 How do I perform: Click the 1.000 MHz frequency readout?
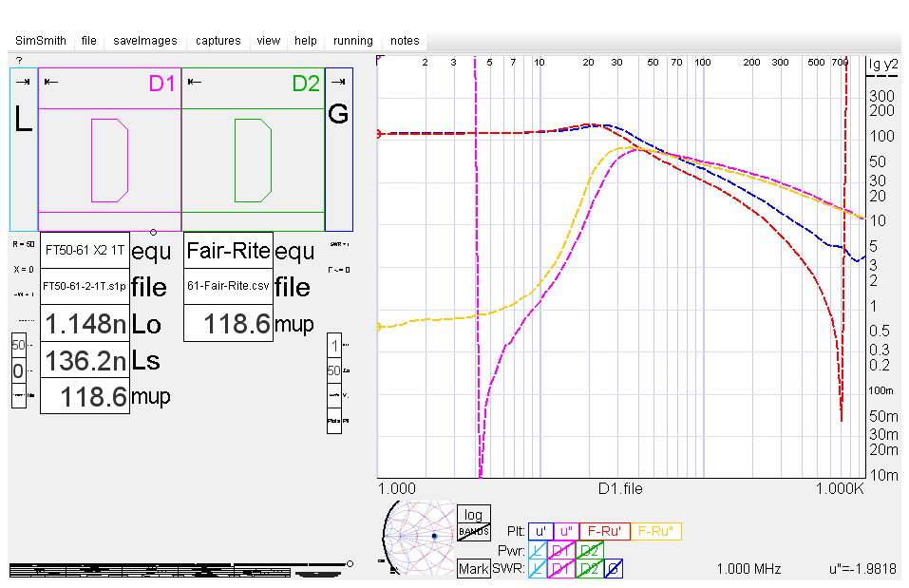749,569
